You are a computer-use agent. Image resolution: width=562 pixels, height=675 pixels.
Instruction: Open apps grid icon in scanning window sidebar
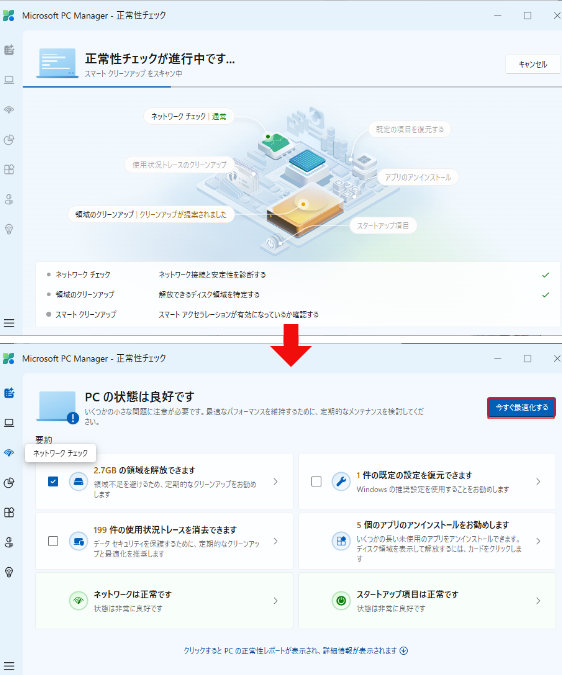click(9, 169)
